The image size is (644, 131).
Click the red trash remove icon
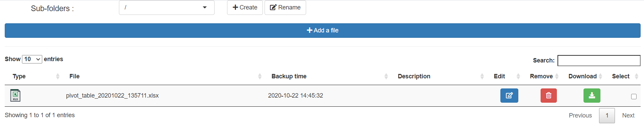click(x=549, y=96)
